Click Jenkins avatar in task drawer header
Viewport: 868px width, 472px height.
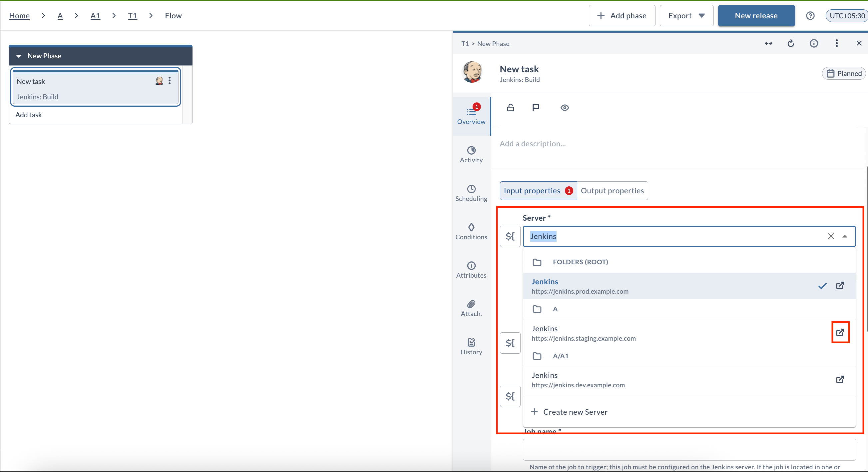pyautogui.click(x=472, y=72)
